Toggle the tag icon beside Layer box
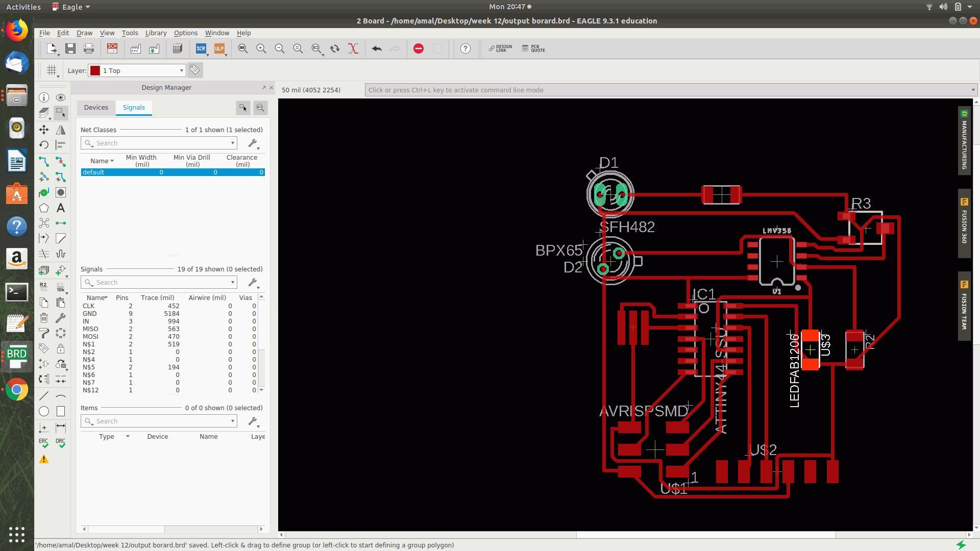 point(194,70)
